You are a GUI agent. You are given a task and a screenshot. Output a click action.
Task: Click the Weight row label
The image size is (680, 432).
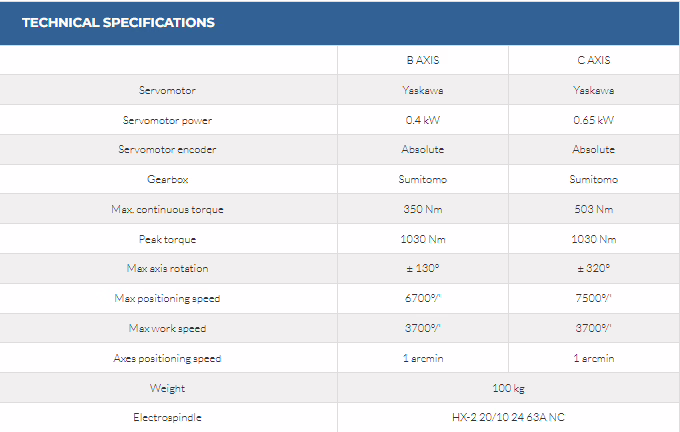[x=167, y=387]
